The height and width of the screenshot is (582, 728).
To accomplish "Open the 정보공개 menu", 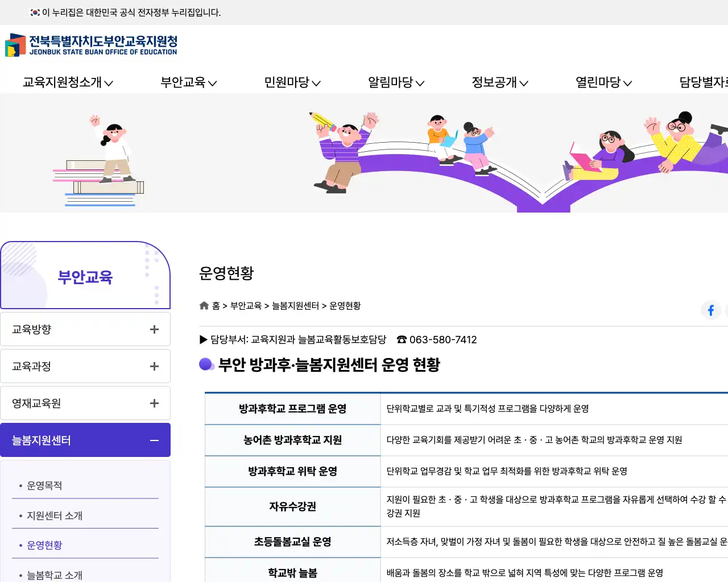I will (x=500, y=82).
